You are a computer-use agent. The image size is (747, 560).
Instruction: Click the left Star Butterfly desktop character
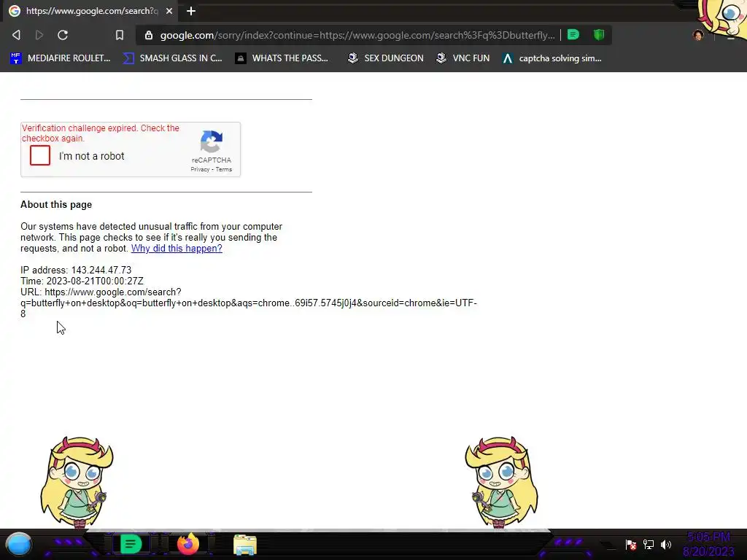tap(77, 482)
